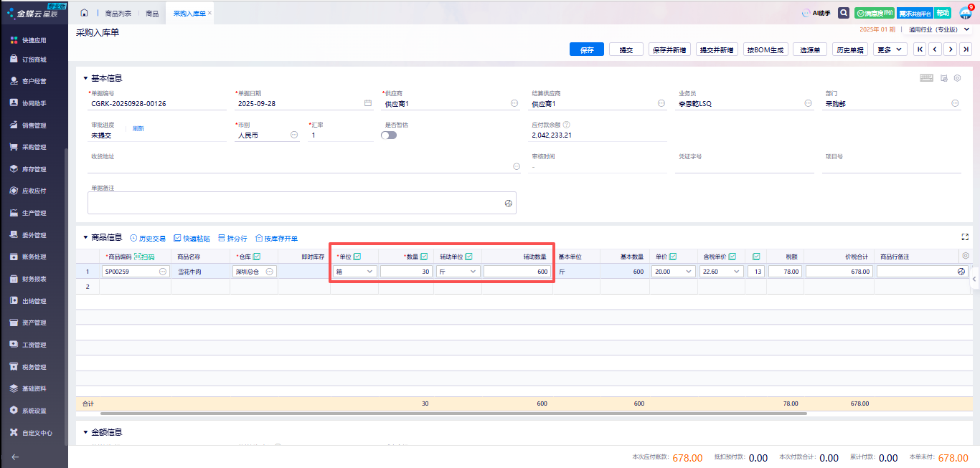Open the calendar picker for 单据日期
This screenshot has height=468, width=980.
368,103
